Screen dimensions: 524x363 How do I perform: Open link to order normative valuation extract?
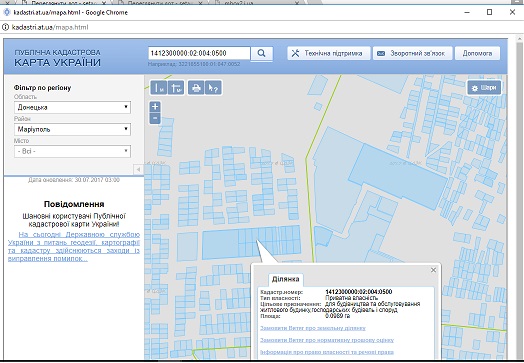coord(327,340)
